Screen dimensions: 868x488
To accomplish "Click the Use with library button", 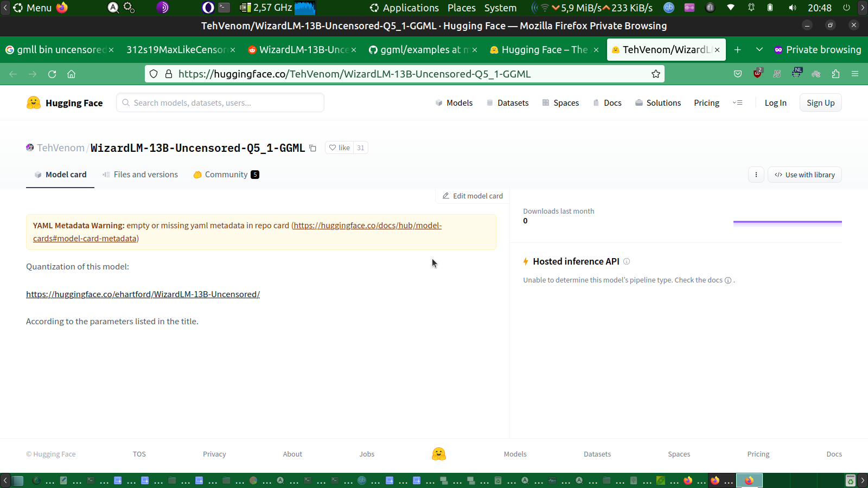I will pyautogui.click(x=805, y=175).
